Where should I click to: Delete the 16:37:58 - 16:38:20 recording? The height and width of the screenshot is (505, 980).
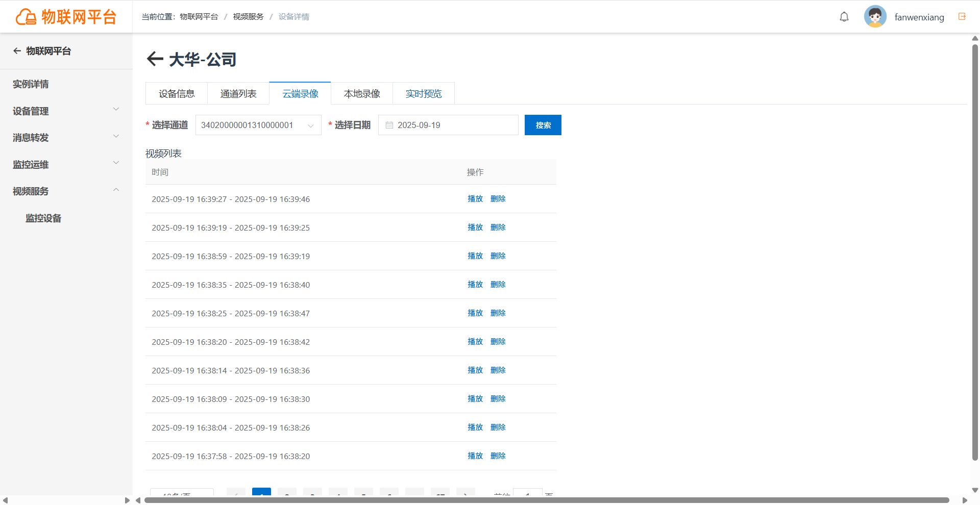[498, 456]
